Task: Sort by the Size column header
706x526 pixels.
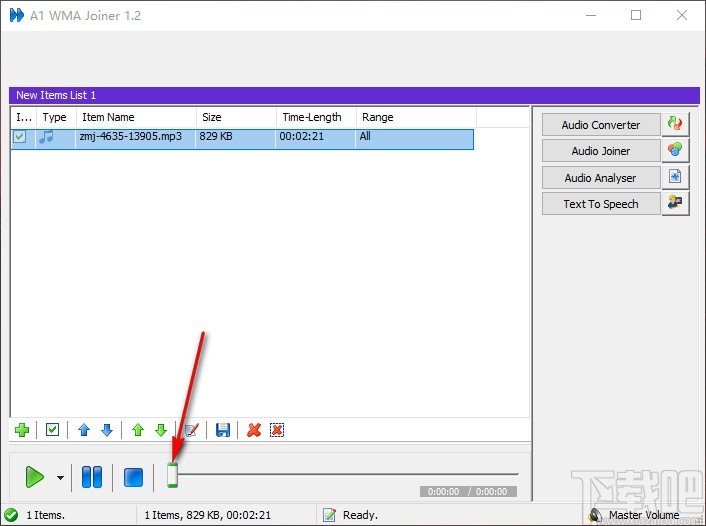Action: coord(236,117)
